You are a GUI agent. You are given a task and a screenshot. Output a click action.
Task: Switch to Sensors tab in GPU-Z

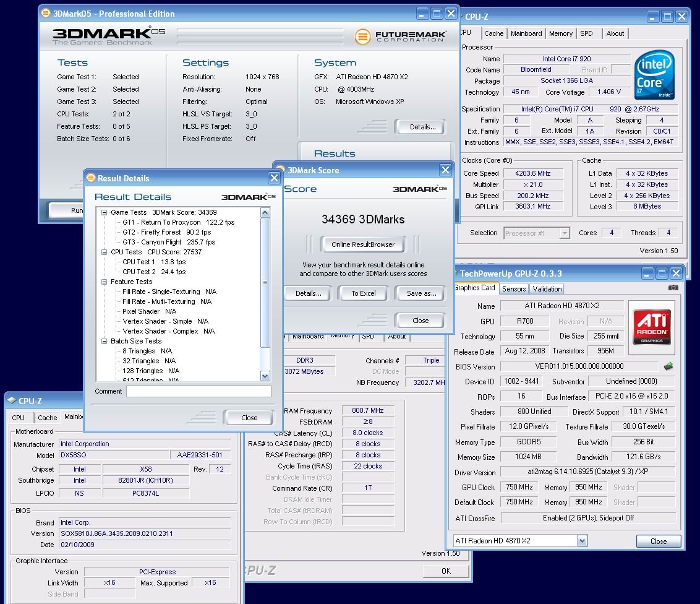513,289
